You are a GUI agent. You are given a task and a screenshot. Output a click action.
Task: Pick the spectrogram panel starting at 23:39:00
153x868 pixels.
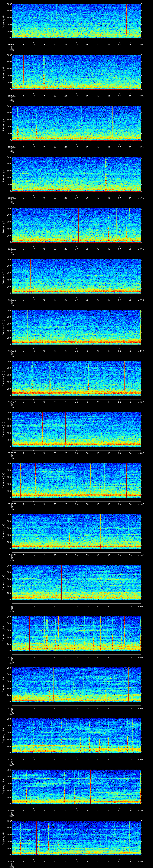tap(76, 429)
